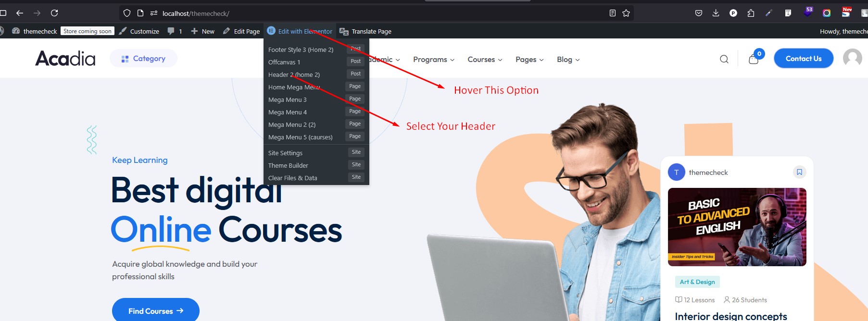This screenshot has height=321, width=868.
Task: Bookmark the course with bookmark icon
Action: [799, 172]
